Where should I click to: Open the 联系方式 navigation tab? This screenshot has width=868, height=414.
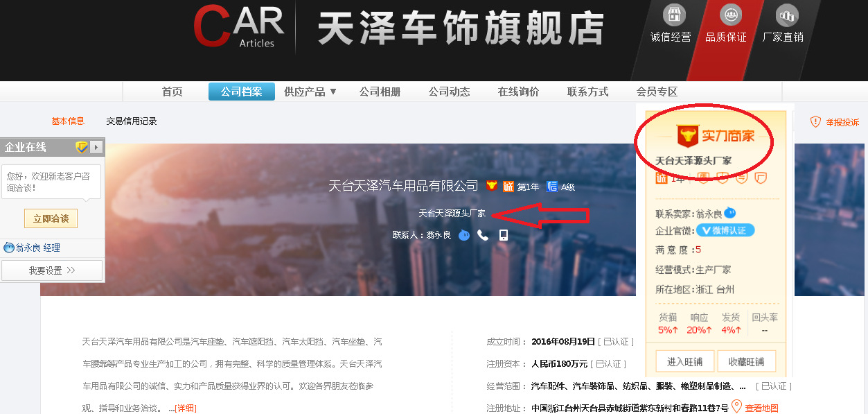click(588, 92)
